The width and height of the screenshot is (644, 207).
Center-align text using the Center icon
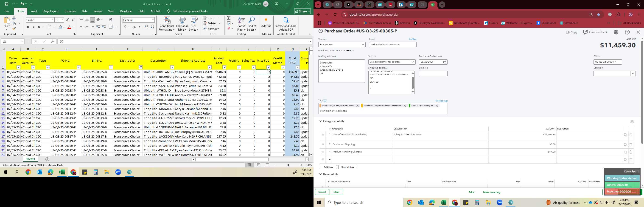87,27
